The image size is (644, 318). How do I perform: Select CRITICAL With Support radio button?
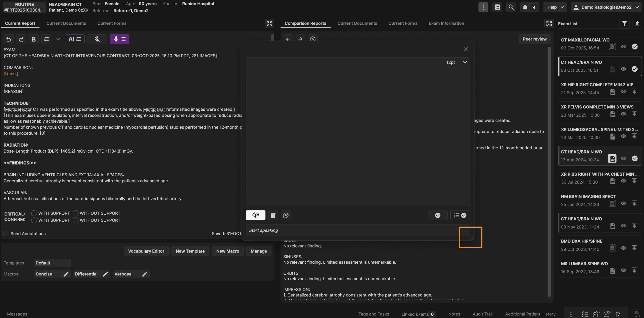34,213
